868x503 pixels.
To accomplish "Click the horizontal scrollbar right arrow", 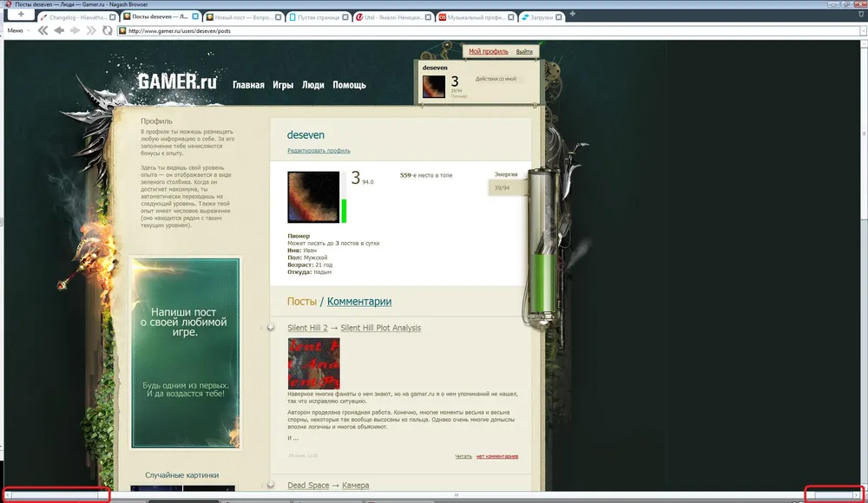I will tap(857, 495).
